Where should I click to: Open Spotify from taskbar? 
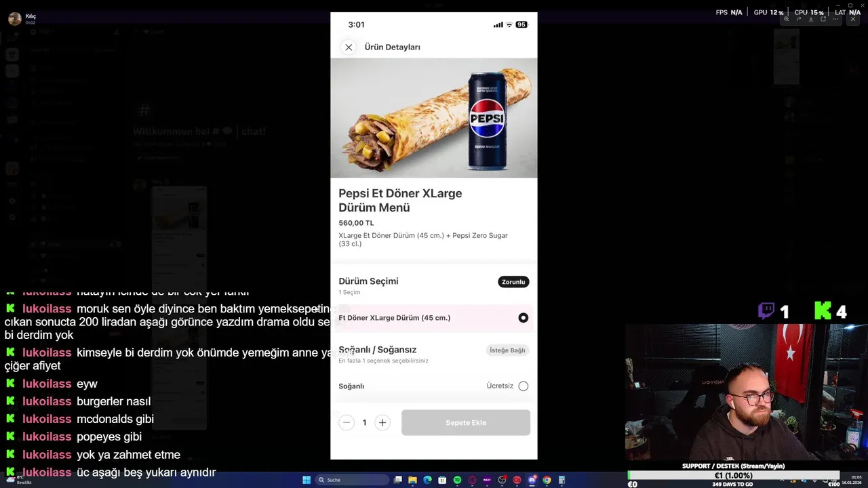click(457, 480)
